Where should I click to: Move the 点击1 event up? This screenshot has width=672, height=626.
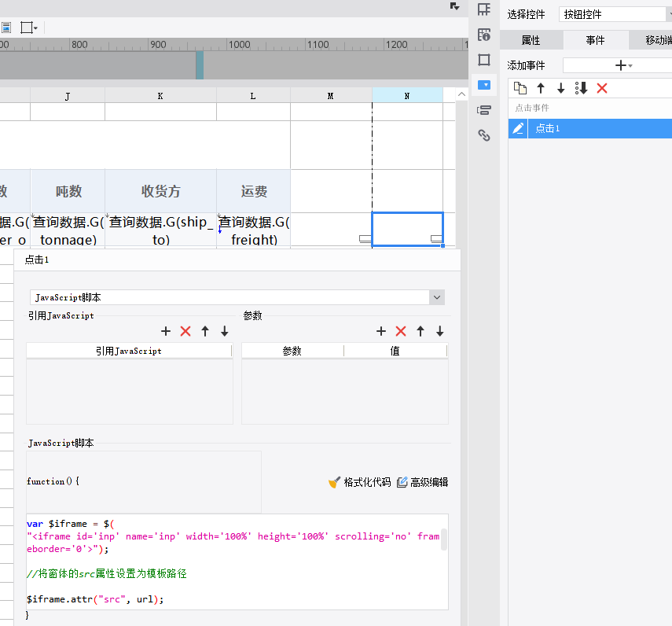541,88
